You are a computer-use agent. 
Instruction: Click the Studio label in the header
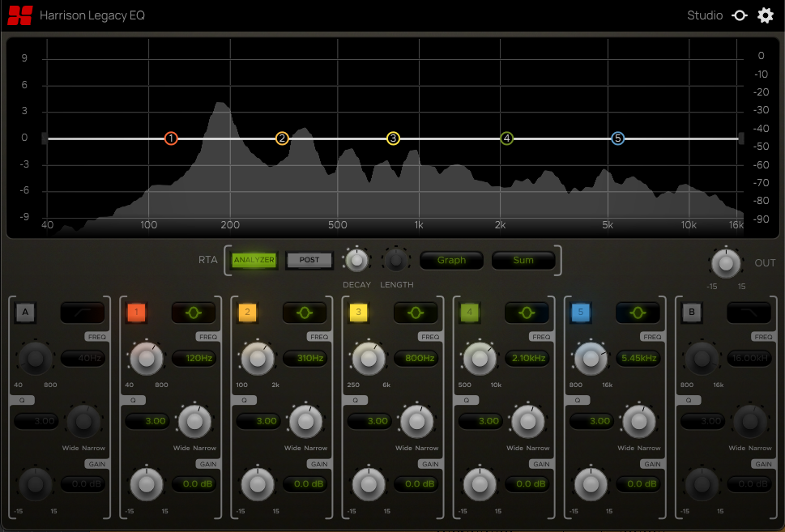[705, 15]
